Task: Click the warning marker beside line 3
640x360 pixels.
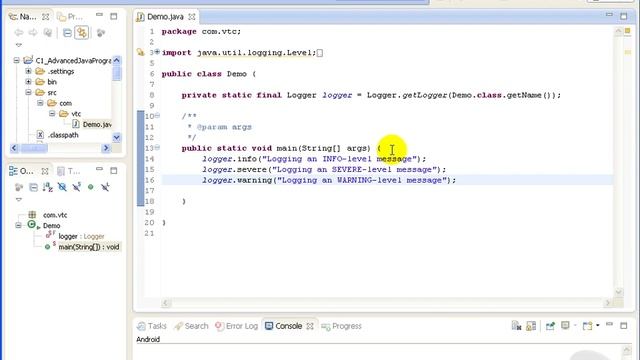Action: click(140, 52)
